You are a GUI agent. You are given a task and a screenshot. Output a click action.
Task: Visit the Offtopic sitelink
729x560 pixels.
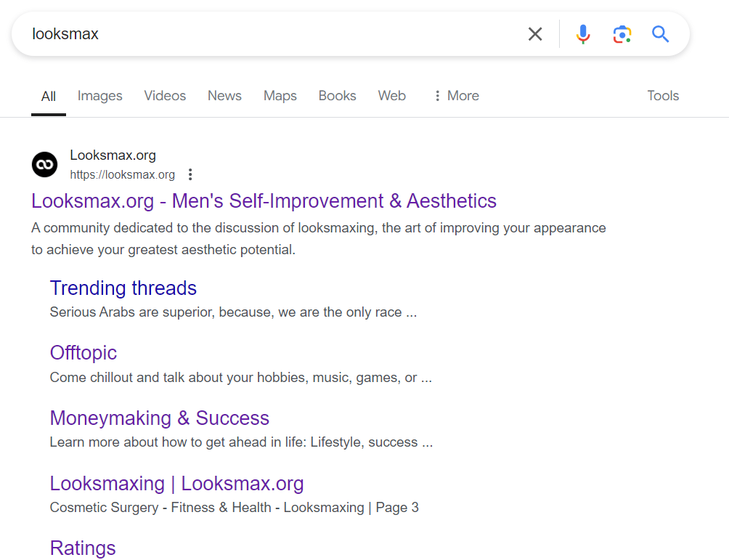click(x=83, y=353)
